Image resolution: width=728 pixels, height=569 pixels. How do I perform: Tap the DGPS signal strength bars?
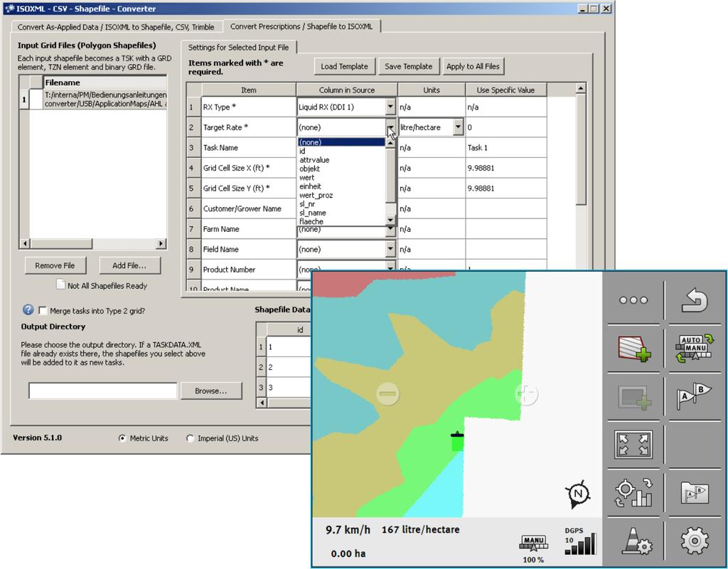[x=580, y=544]
